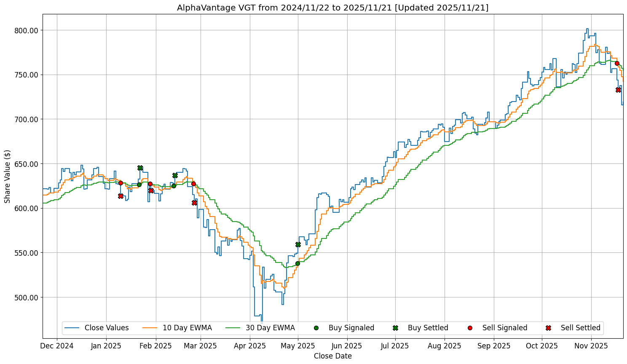Screen dimensions: 627x364
Task: Click the orange 10 Day EWMA legend line
Action: click(x=150, y=328)
